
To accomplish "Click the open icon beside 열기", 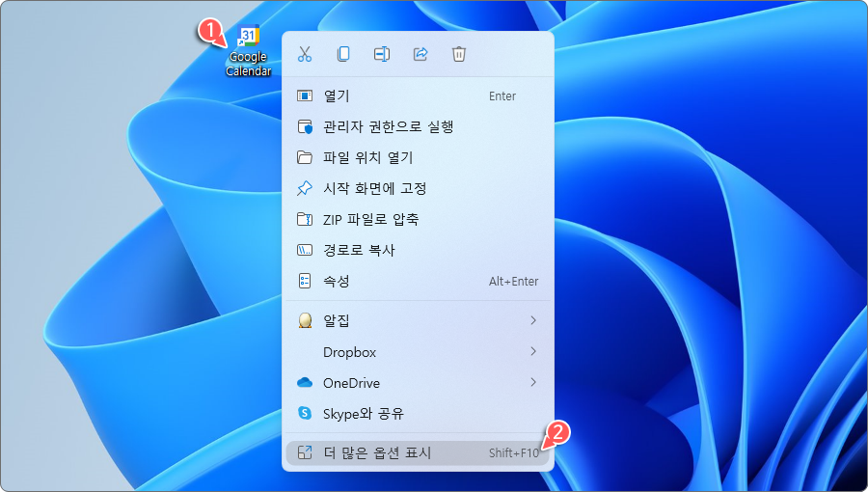I will click(x=305, y=96).
